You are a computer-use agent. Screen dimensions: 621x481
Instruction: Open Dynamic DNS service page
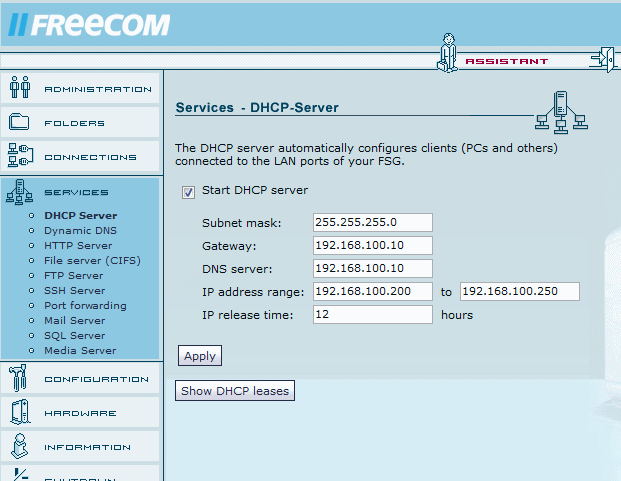80,230
